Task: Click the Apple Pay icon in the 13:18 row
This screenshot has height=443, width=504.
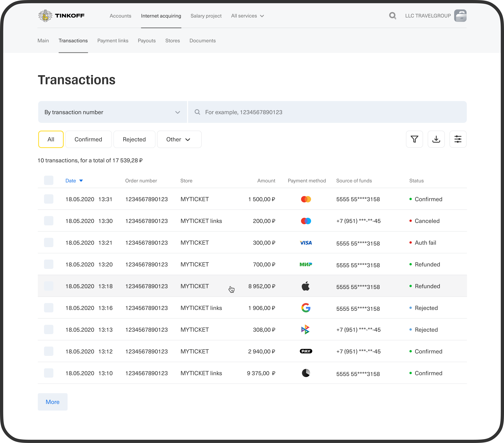Action: coord(306,286)
